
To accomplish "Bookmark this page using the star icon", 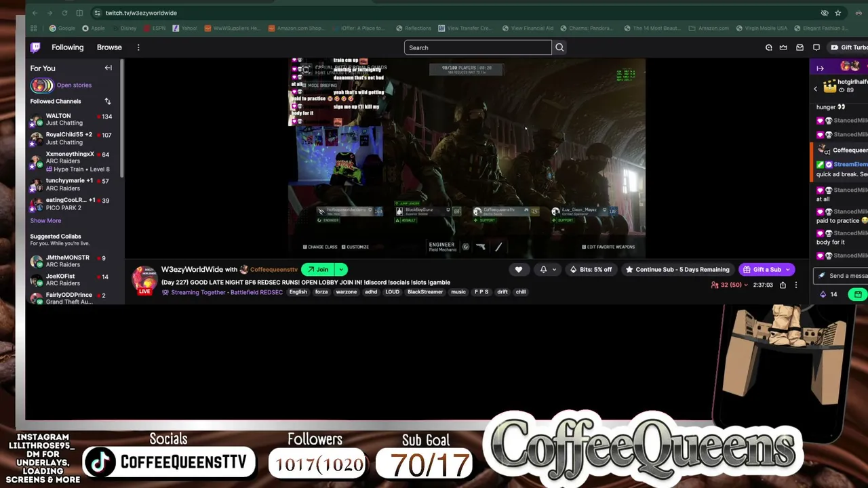I will tap(838, 13).
